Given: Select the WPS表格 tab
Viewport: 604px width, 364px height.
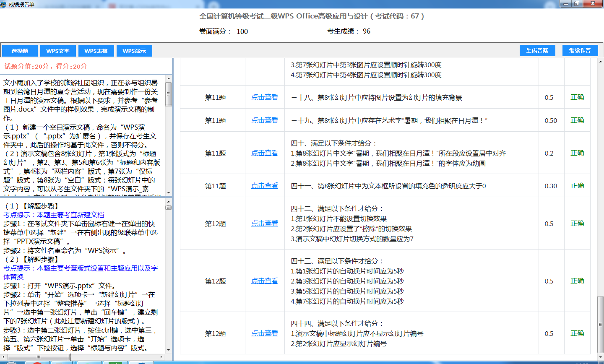Looking at the screenshot, I should click(96, 51).
